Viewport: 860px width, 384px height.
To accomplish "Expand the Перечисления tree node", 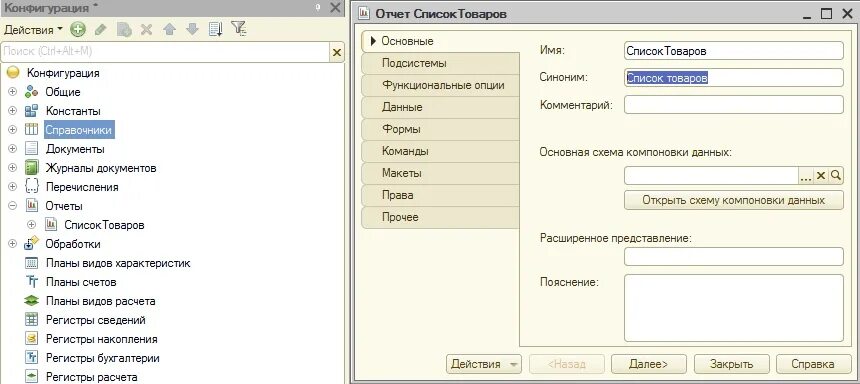I will pos(12,187).
